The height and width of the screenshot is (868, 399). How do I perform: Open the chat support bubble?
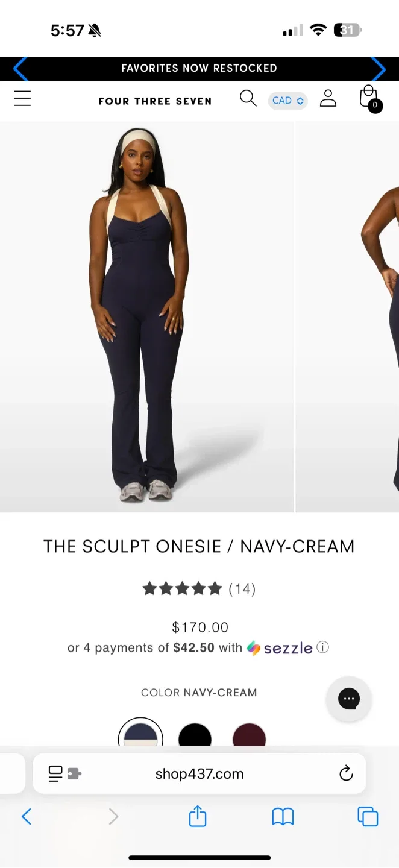[348, 699]
